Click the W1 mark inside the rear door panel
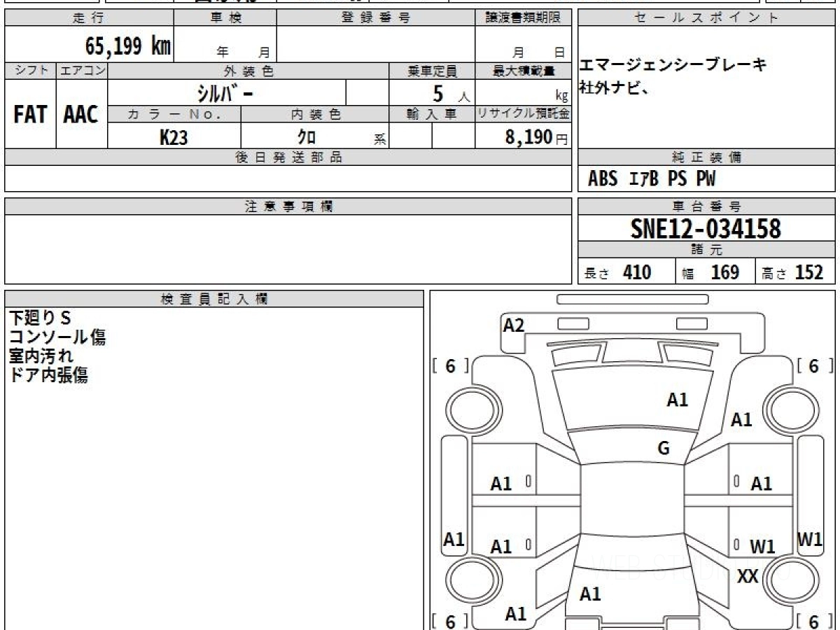Viewport: 840px width, 630px height. (762, 547)
